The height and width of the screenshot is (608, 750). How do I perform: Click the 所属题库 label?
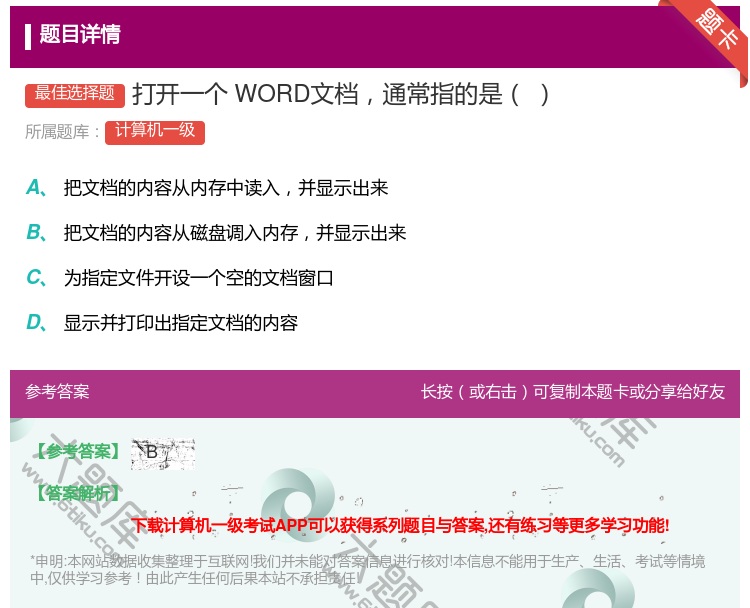pyautogui.click(x=62, y=132)
